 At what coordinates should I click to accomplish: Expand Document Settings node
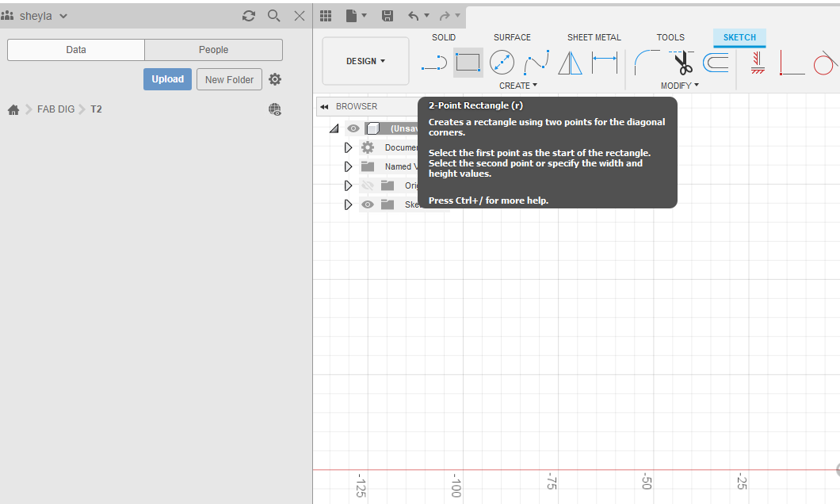coord(348,148)
